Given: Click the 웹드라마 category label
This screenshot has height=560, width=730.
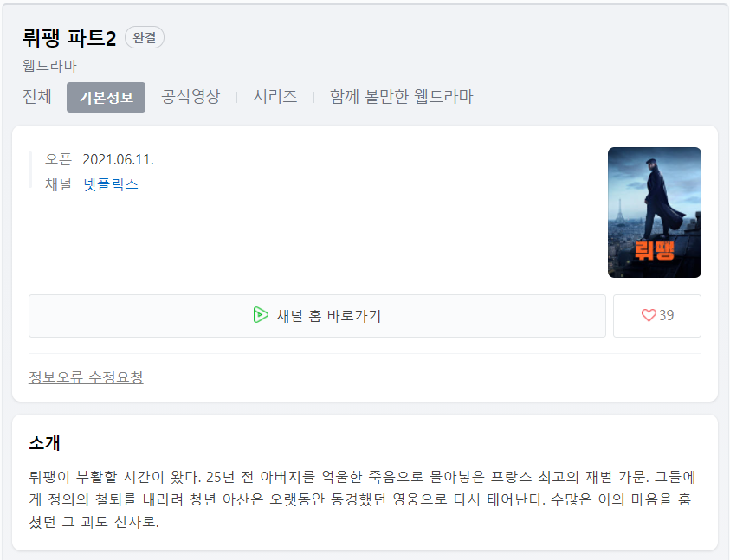Looking at the screenshot, I should (x=49, y=66).
